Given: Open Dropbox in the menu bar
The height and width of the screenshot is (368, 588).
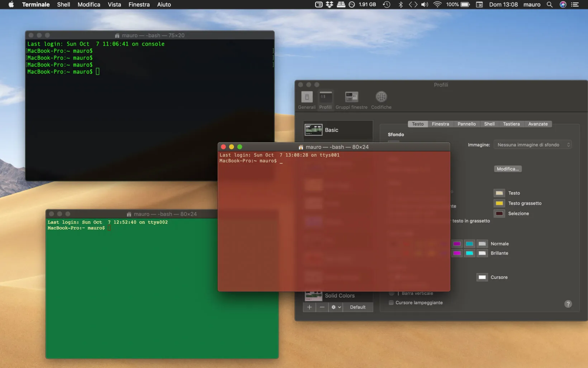Looking at the screenshot, I should (x=329, y=4).
